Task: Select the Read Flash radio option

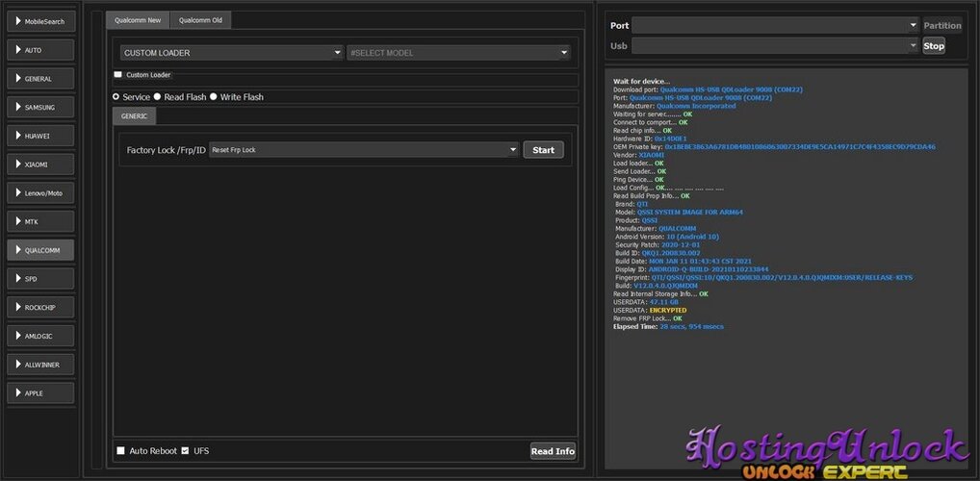Action: click(158, 97)
